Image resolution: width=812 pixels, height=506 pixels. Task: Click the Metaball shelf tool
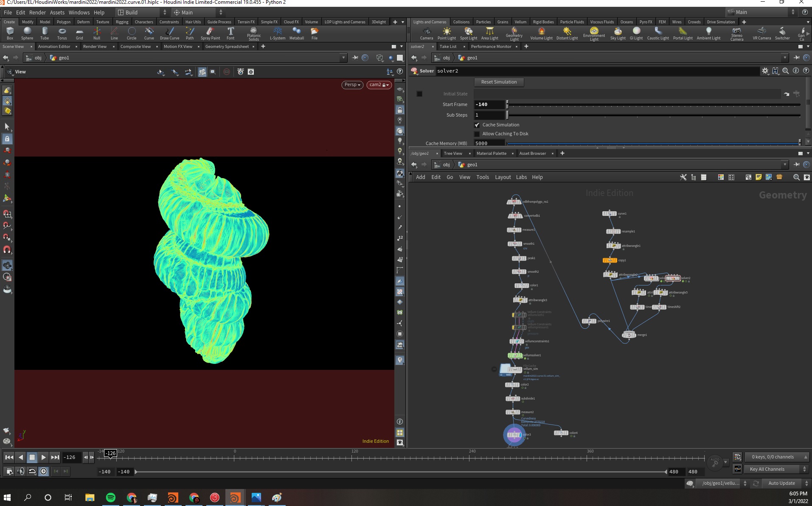297,34
